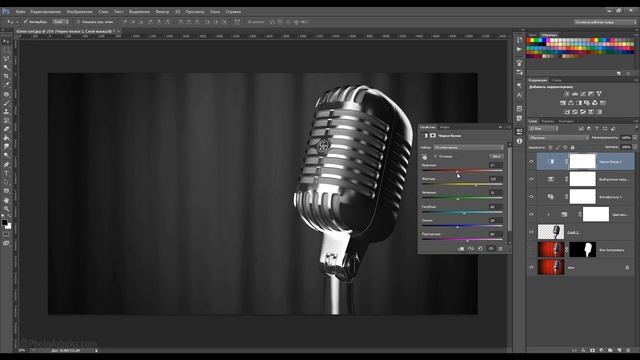Viewport: 640px width, 360px height.
Task: Add a Brightness/Contrast adjustment
Action: tap(567, 94)
